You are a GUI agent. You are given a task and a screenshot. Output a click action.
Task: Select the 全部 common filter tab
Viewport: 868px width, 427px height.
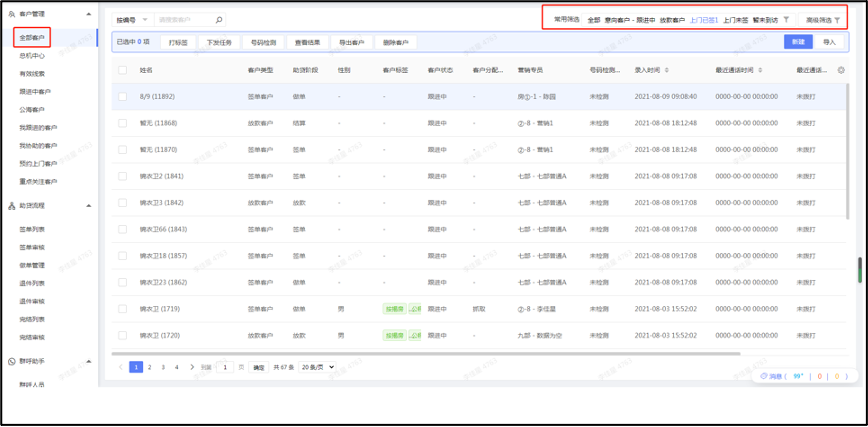pyautogui.click(x=593, y=20)
